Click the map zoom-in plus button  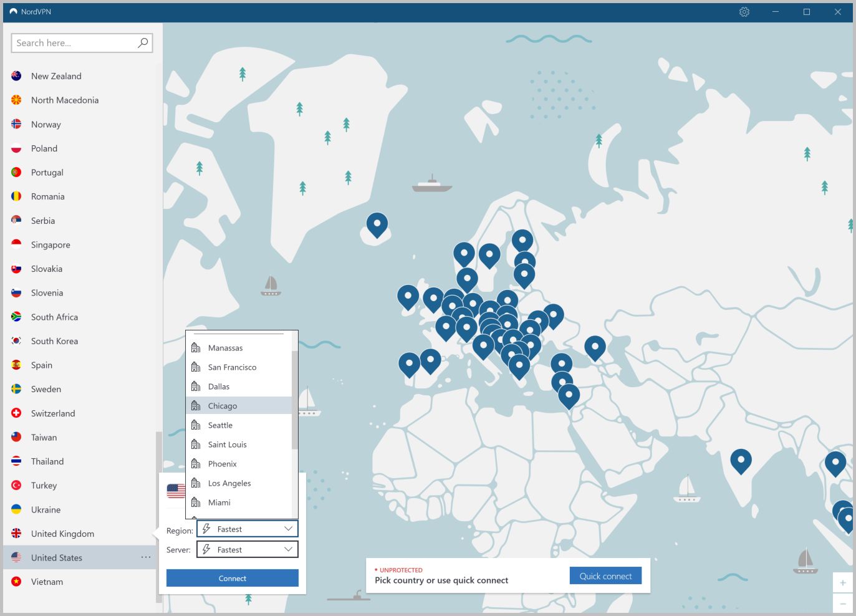point(842,583)
